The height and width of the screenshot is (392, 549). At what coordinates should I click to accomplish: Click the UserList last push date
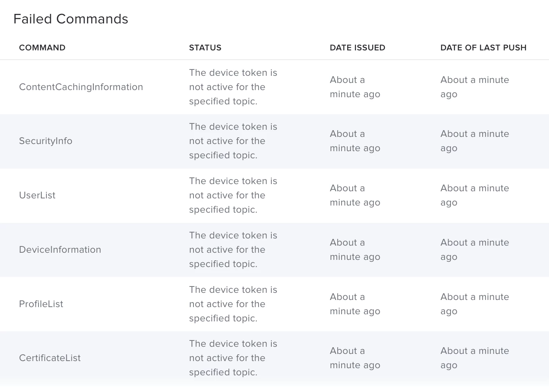tap(475, 195)
